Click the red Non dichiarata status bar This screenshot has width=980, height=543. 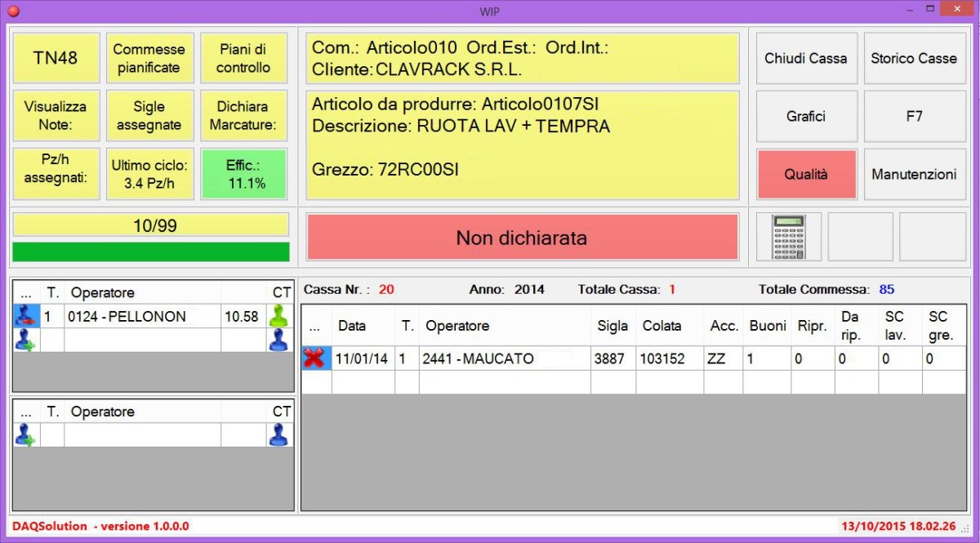(x=522, y=238)
